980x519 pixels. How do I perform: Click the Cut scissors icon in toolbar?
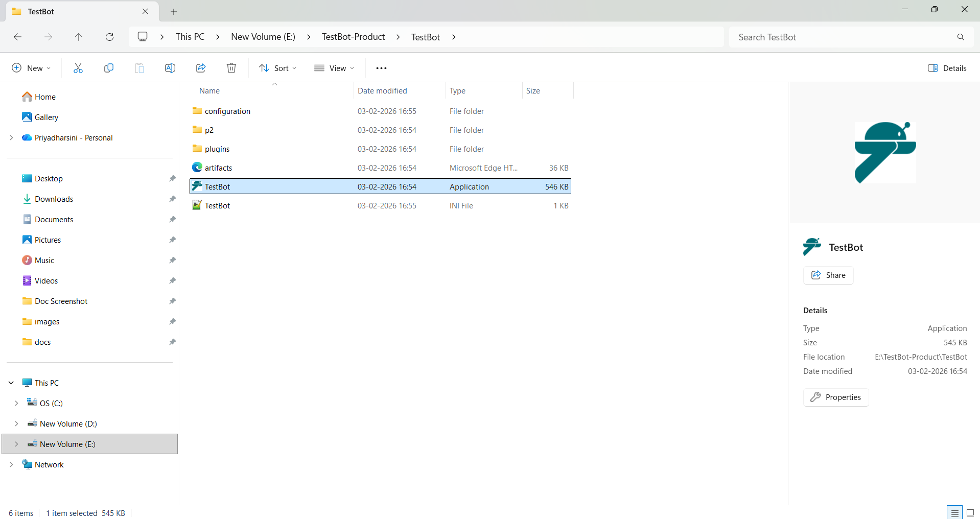pyautogui.click(x=78, y=68)
